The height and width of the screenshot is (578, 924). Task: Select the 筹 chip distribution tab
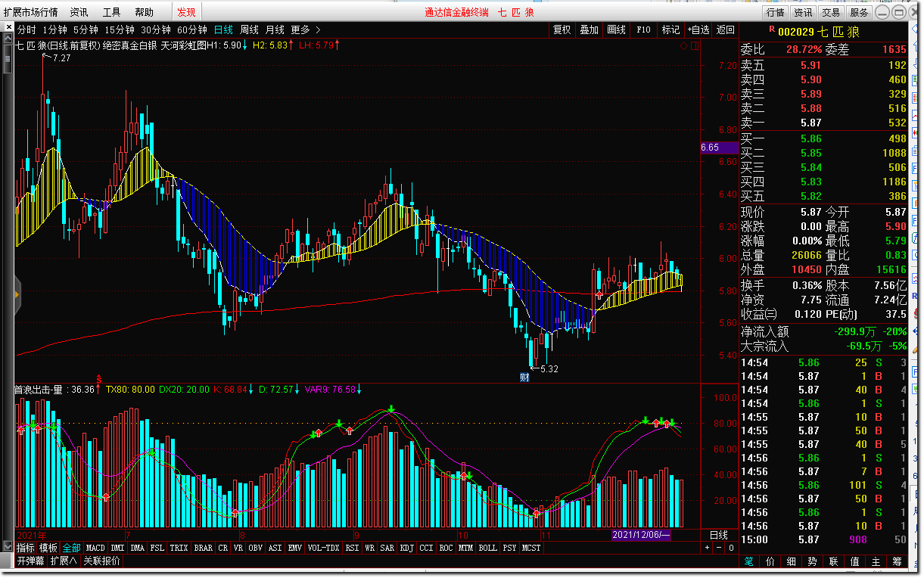[897, 561]
